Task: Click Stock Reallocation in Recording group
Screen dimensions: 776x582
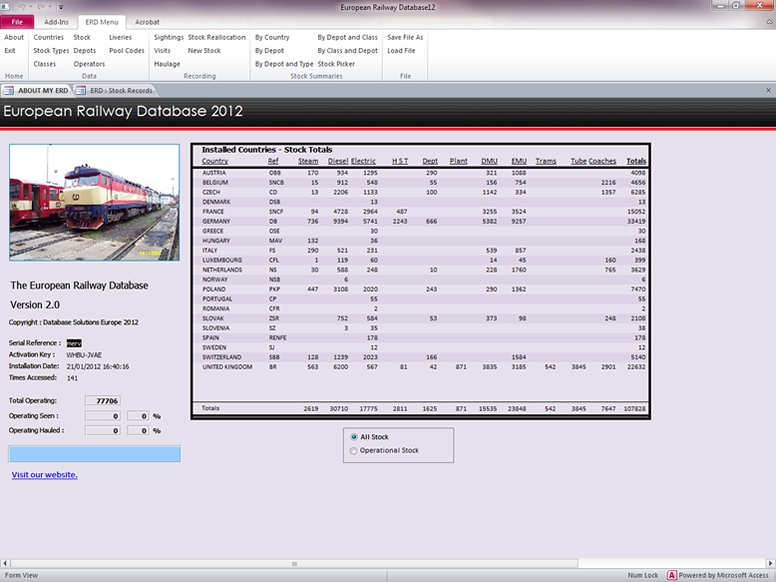Action: (217, 37)
